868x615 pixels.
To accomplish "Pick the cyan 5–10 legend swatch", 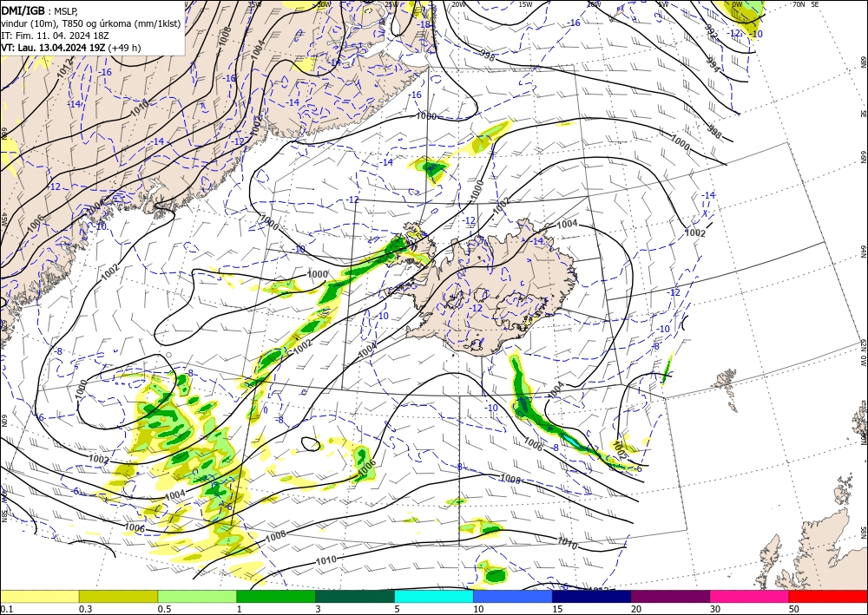I will 434,596.
